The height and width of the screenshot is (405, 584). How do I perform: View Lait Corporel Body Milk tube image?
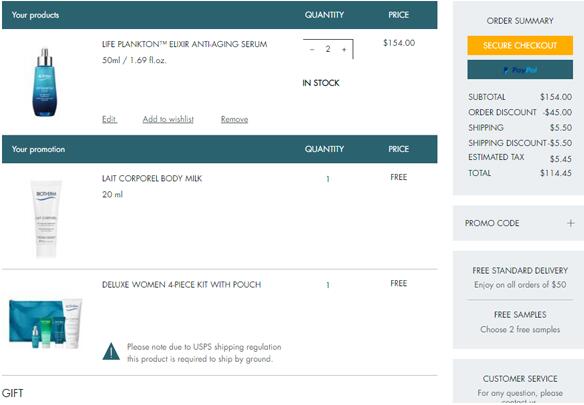pyautogui.click(x=46, y=219)
